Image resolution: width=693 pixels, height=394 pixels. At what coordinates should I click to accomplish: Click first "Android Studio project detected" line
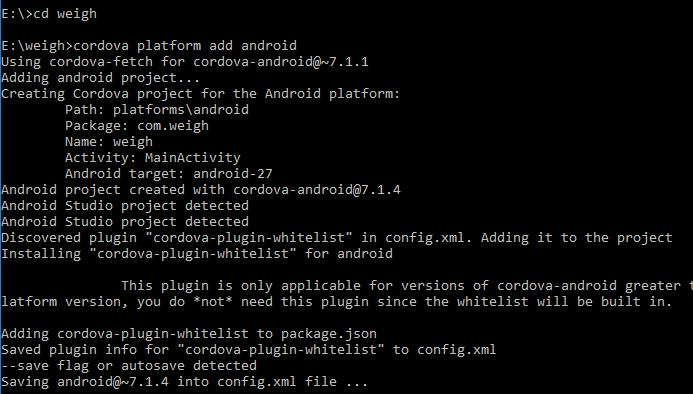(x=125, y=206)
